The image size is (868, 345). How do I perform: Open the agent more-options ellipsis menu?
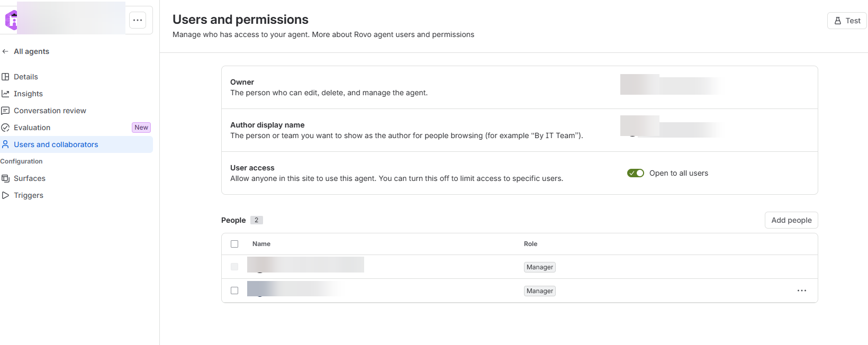pyautogui.click(x=138, y=20)
